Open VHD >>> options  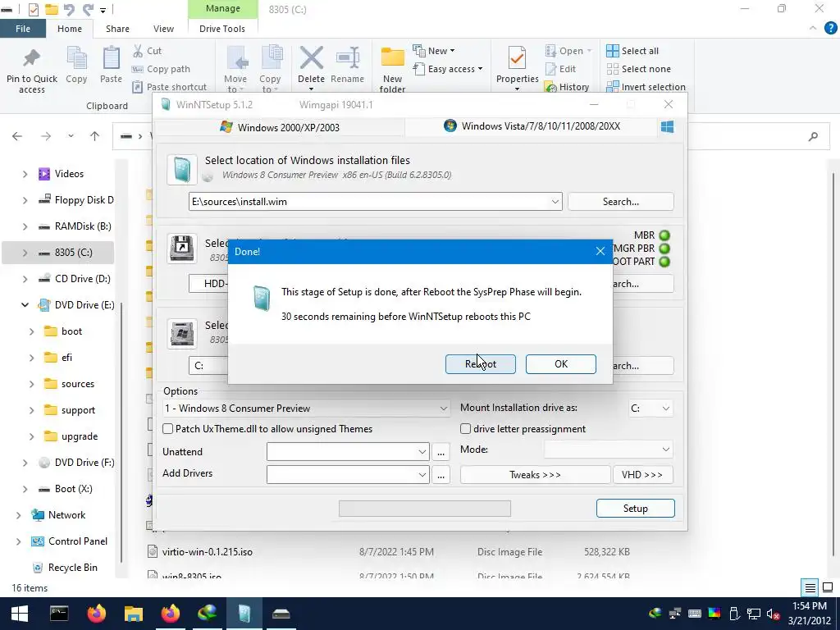(641, 475)
